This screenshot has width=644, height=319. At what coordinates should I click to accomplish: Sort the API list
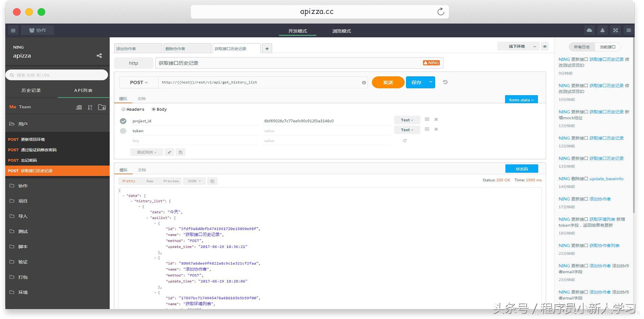(x=90, y=107)
